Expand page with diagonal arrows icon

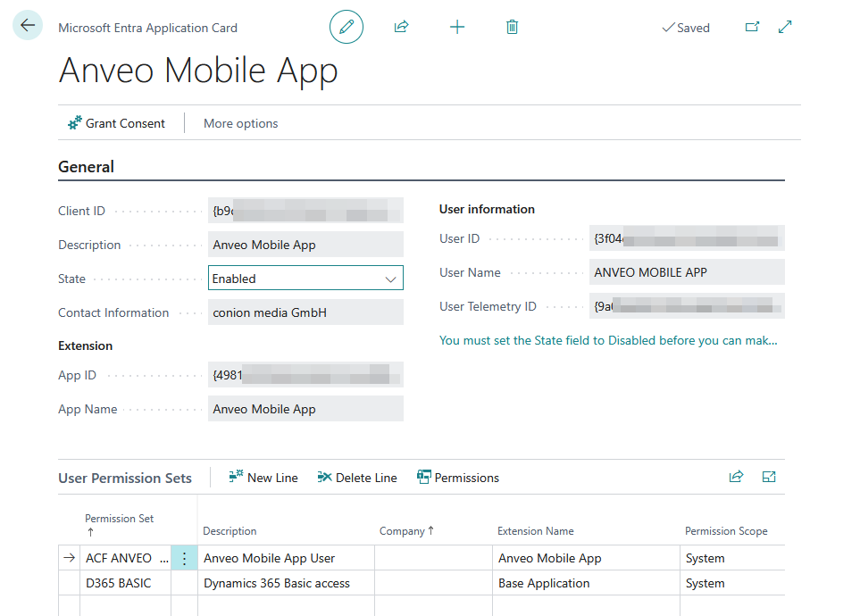click(x=785, y=27)
